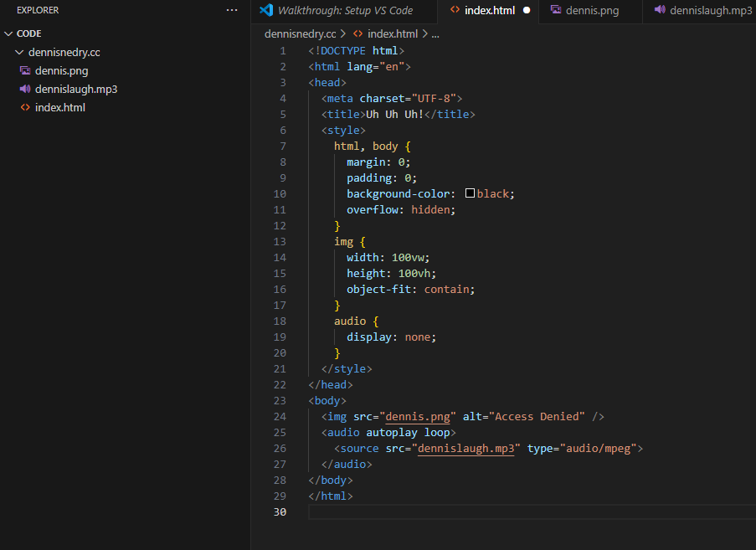
Task: Click line number 30 in the gutter
Action: (279, 511)
